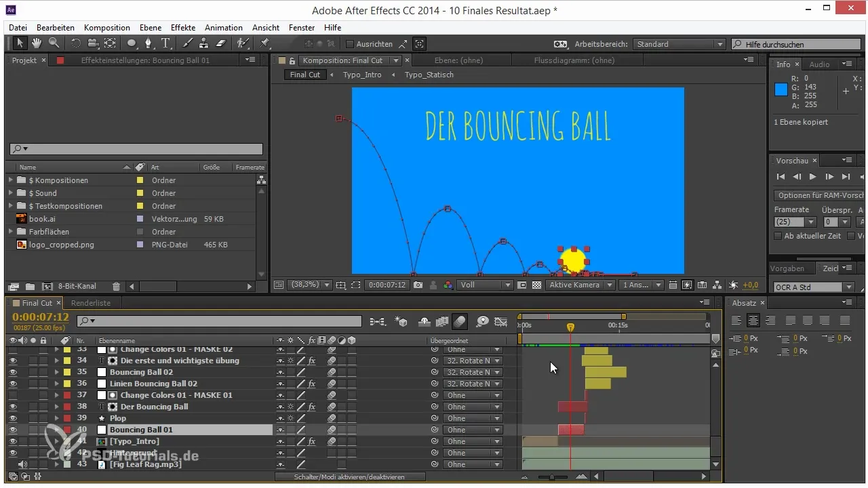Switch to the Renderliste tab
This screenshot has width=868, height=488.
(91, 303)
